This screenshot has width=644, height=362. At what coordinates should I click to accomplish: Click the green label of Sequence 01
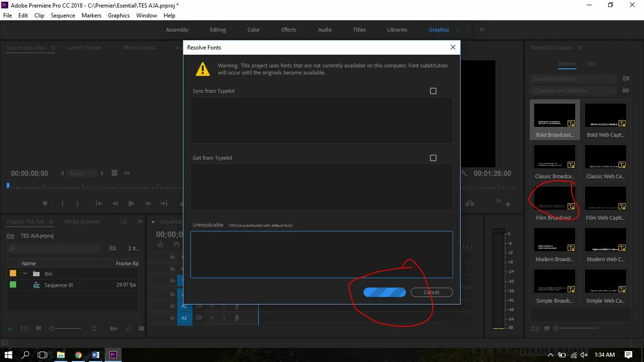(x=13, y=285)
